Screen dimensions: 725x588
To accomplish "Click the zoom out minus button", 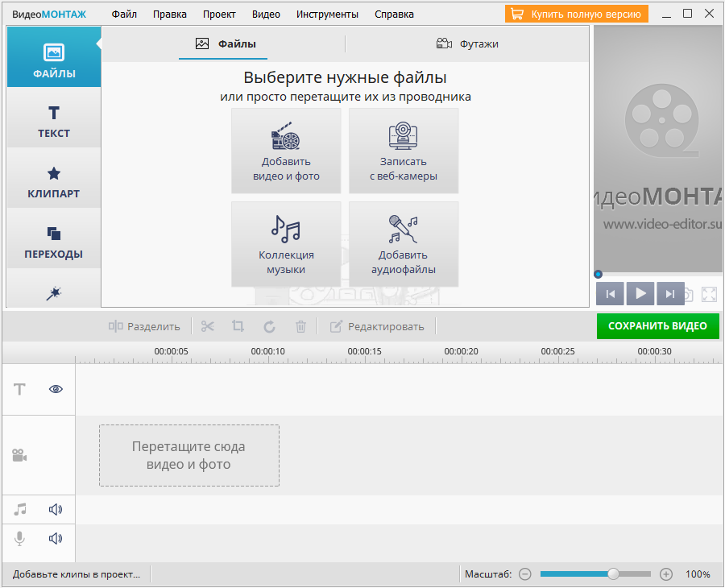I will pyautogui.click(x=524, y=574).
